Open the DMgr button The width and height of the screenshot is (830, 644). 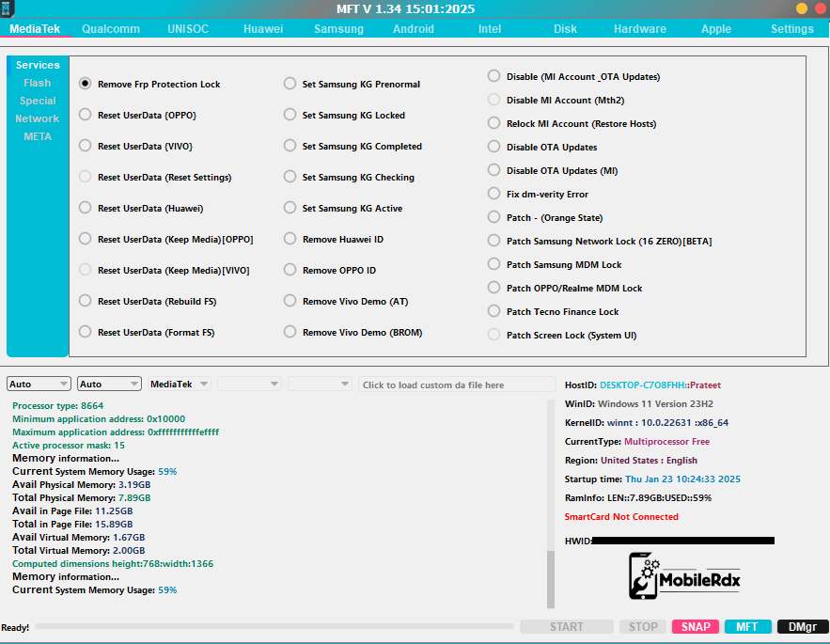(803, 626)
